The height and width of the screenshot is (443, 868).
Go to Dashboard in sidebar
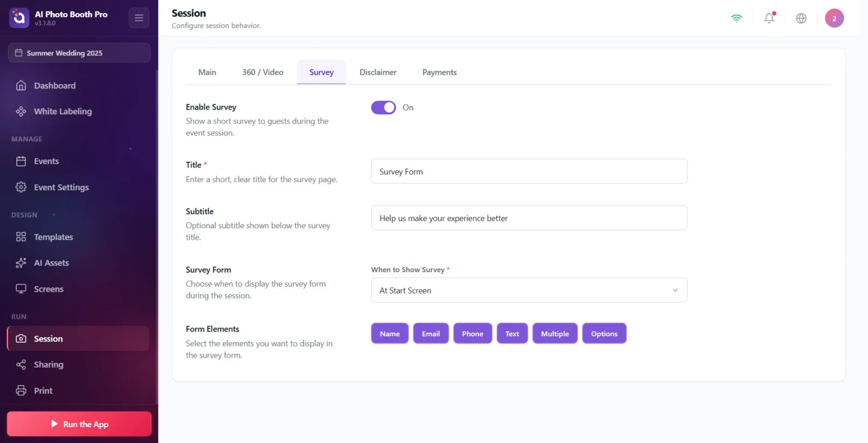(x=78, y=85)
